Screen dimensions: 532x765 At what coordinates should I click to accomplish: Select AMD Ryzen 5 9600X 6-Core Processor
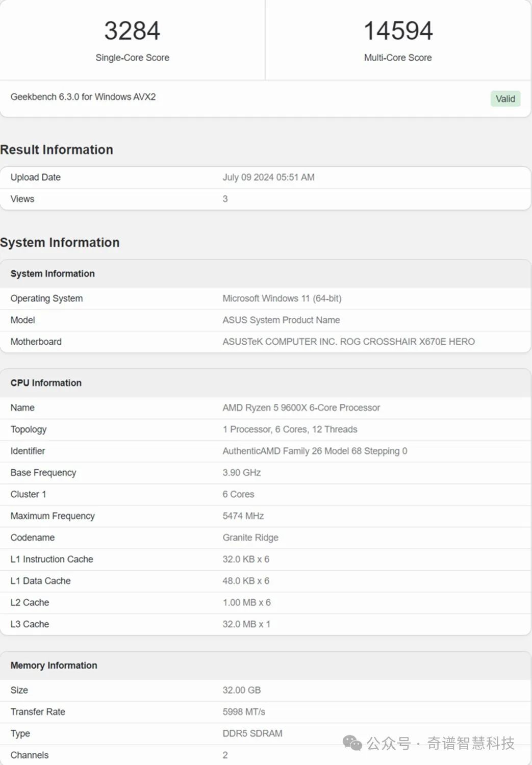(301, 408)
